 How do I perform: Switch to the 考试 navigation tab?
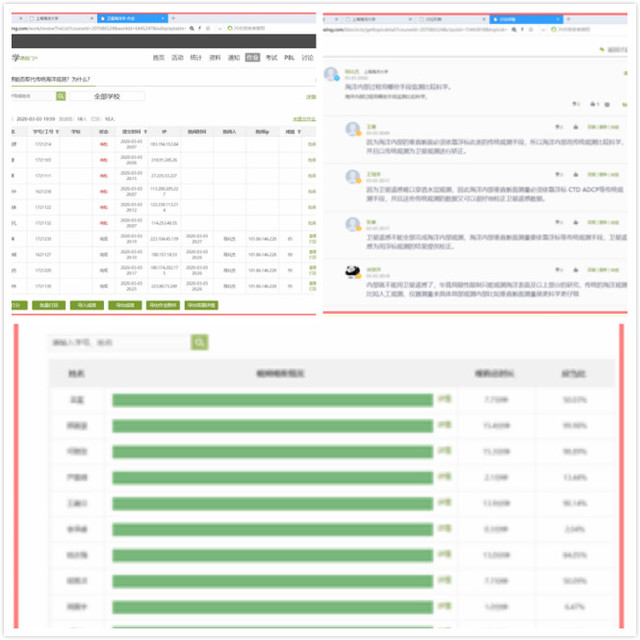271,58
